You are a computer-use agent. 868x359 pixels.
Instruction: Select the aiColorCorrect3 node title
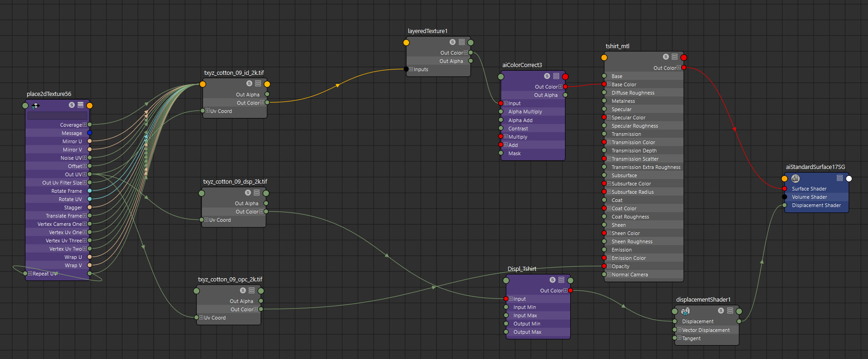[x=522, y=65]
